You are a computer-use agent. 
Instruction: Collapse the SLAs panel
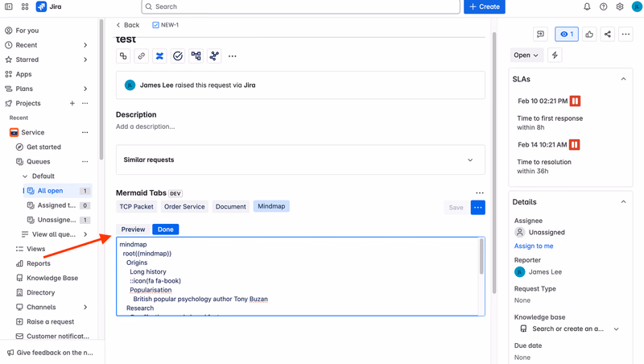tap(623, 79)
